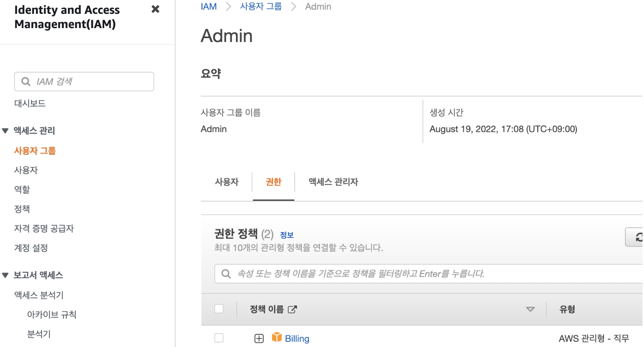Open 계정 설정 page

point(31,248)
